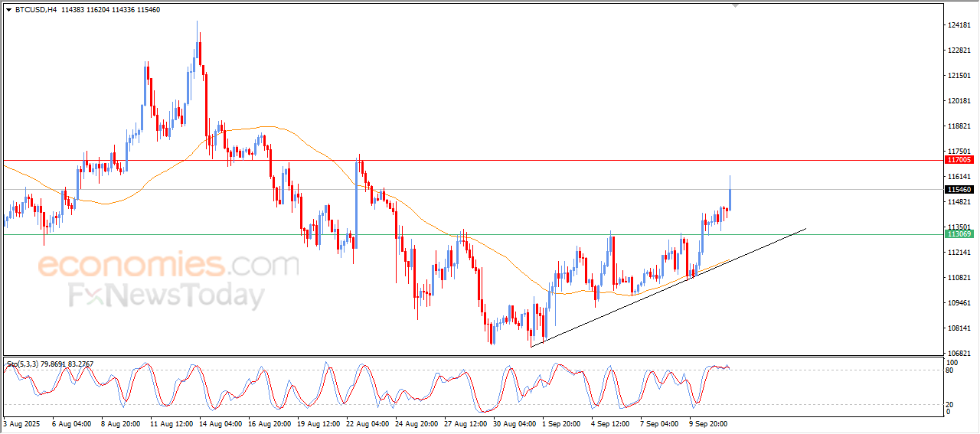
Task: Click the 4 Sep 12:00 time label
Action: (x=610, y=423)
